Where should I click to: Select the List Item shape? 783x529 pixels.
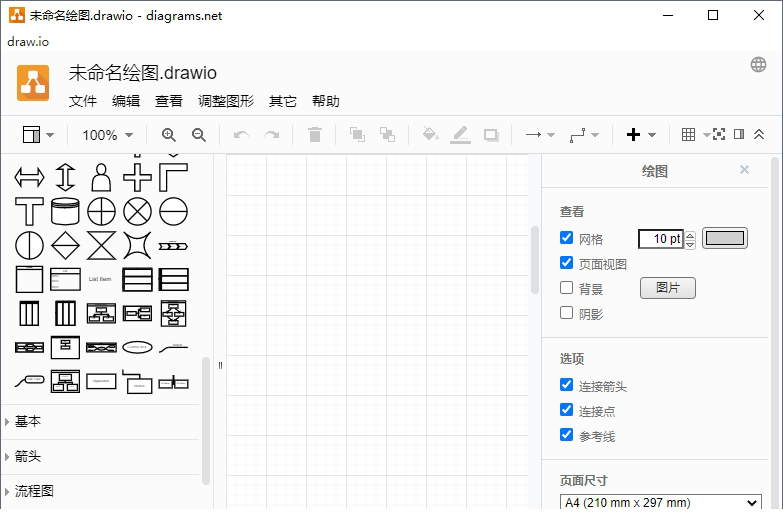pyautogui.click(x=100, y=279)
